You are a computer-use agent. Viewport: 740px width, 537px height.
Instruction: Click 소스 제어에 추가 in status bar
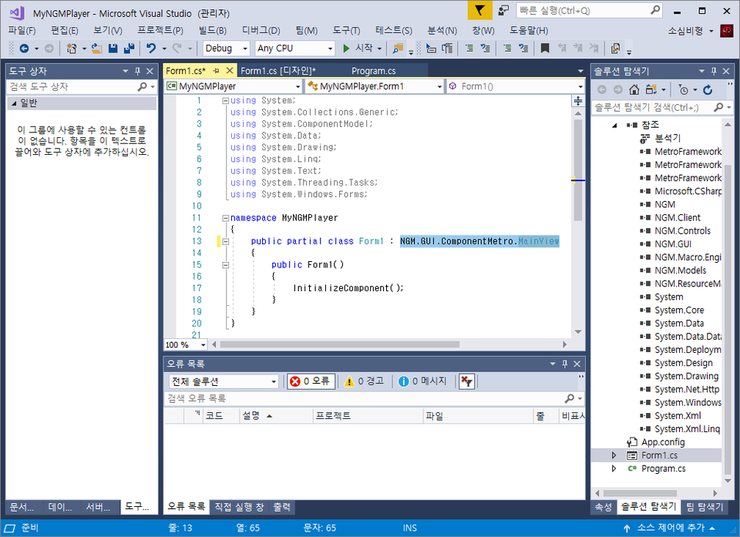(670, 528)
